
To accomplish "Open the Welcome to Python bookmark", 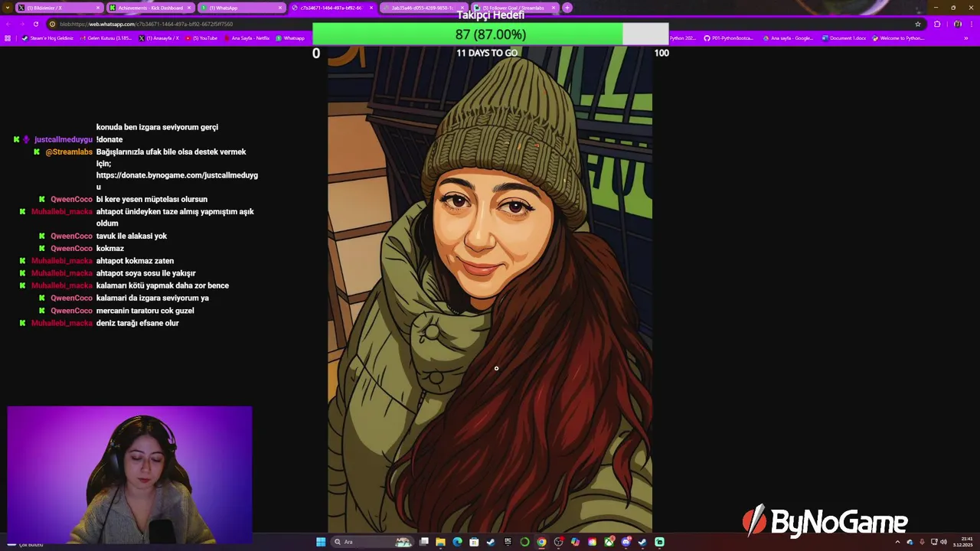I will click(x=898, y=38).
